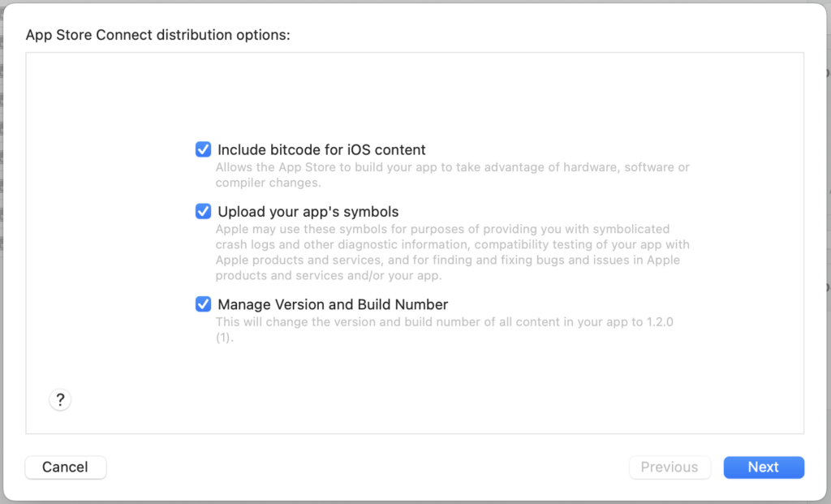Image resolution: width=831 pixels, height=504 pixels.
Task: Click the symbols description starting 'Apple may use'
Action: click(x=452, y=252)
